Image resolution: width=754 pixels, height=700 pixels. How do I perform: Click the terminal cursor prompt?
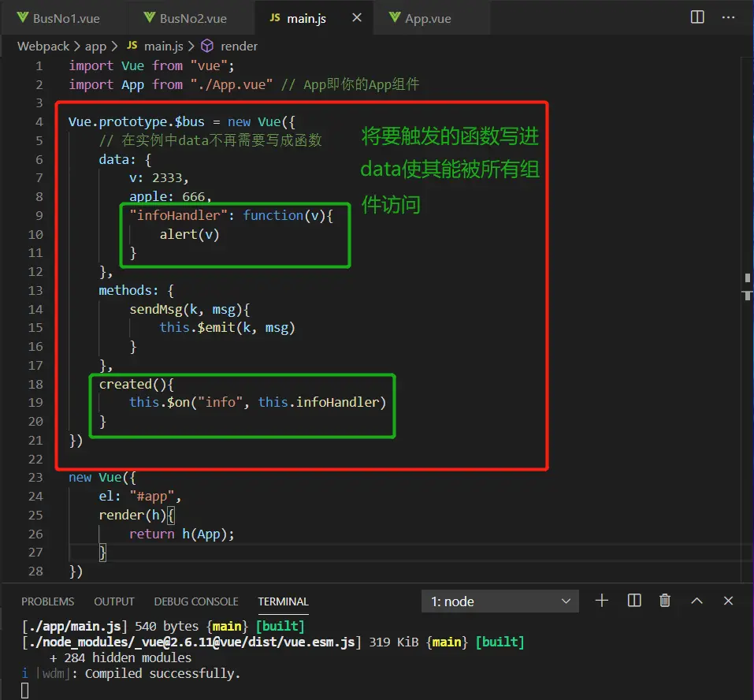25,691
